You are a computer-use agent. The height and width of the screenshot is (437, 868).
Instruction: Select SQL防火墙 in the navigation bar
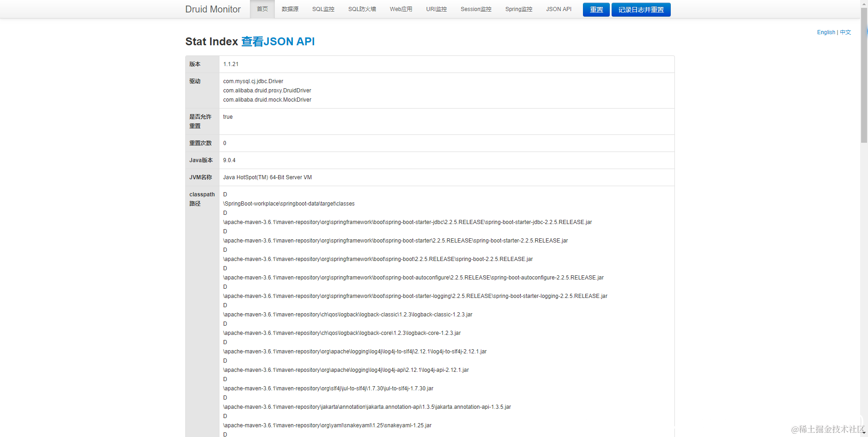pos(362,9)
